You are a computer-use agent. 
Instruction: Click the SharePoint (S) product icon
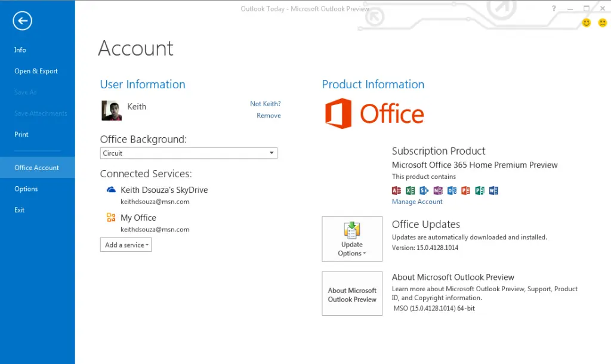tap(424, 190)
